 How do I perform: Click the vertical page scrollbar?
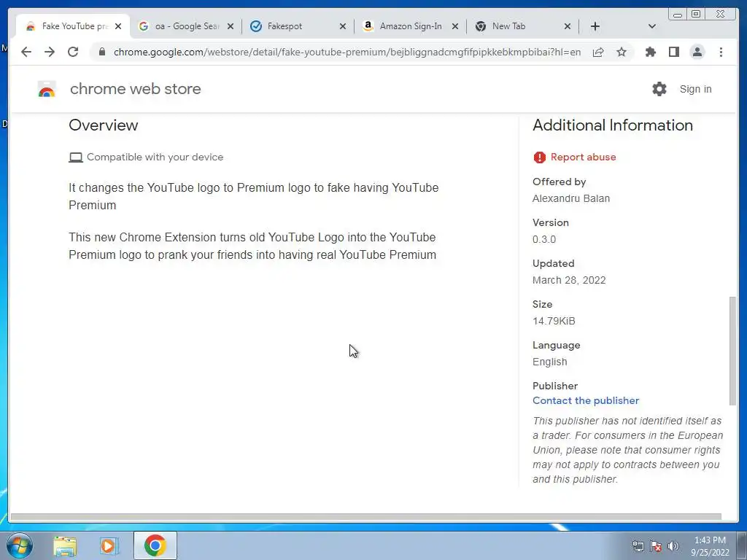pos(732,351)
